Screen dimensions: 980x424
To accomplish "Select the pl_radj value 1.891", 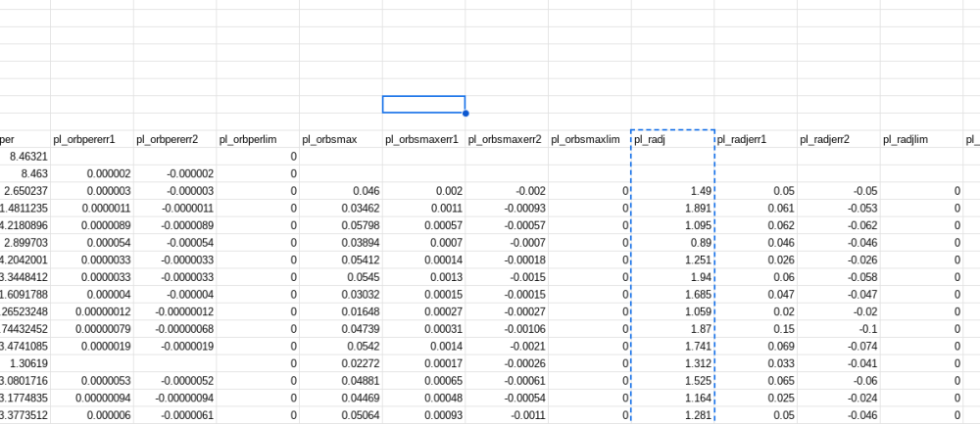I will [x=673, y=209].
